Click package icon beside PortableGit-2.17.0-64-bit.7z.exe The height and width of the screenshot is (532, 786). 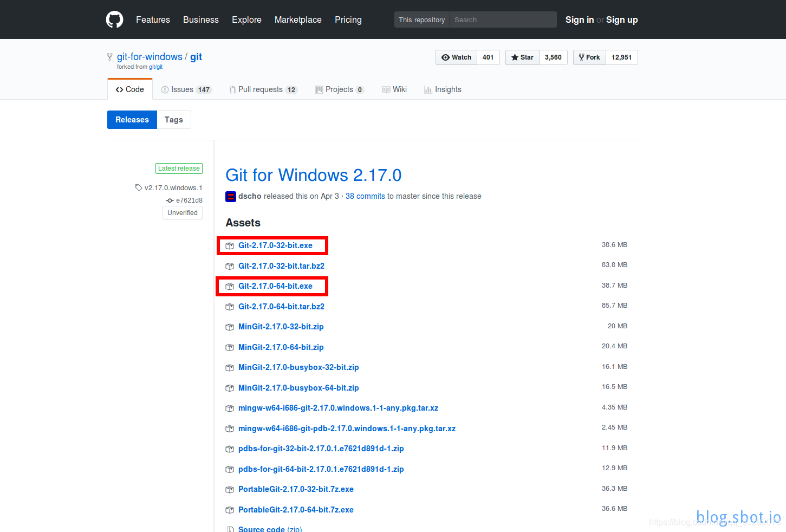pos(230,510)
